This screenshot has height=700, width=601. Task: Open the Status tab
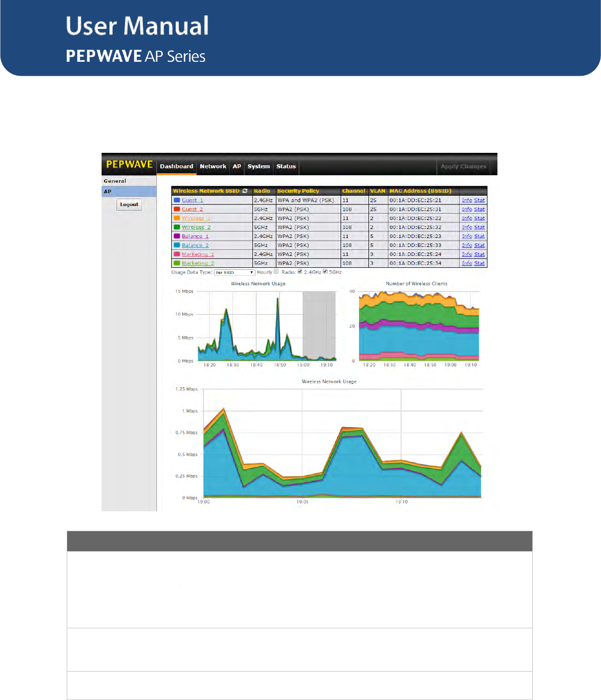pyautogui.click(x=286, y=166)
